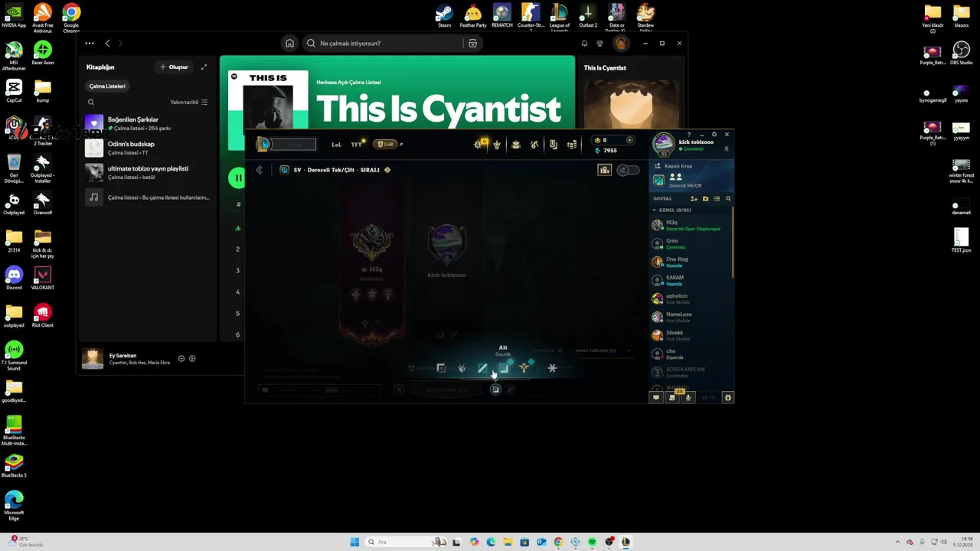
Task: Select friend KARAM in friends list
Action: 691,280
